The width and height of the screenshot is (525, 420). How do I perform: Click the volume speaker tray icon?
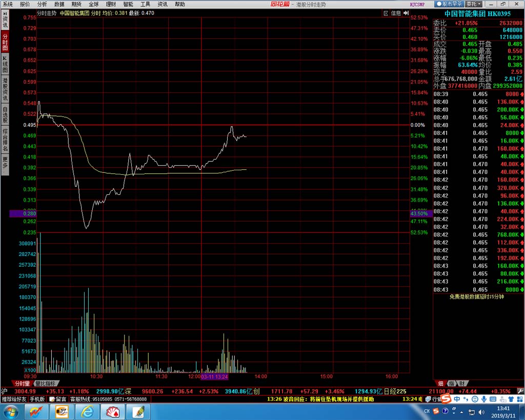coord(481,412)
